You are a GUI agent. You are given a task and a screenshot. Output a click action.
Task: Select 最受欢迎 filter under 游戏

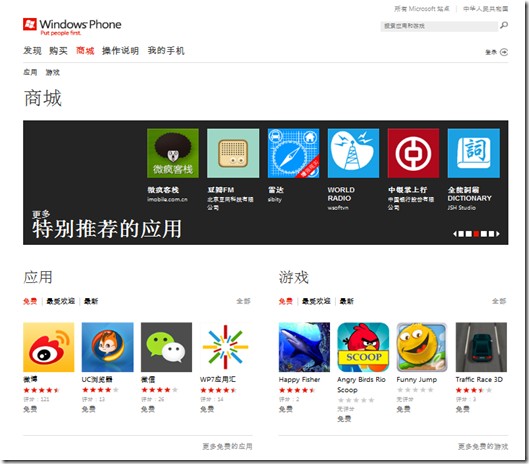(316, 301)
